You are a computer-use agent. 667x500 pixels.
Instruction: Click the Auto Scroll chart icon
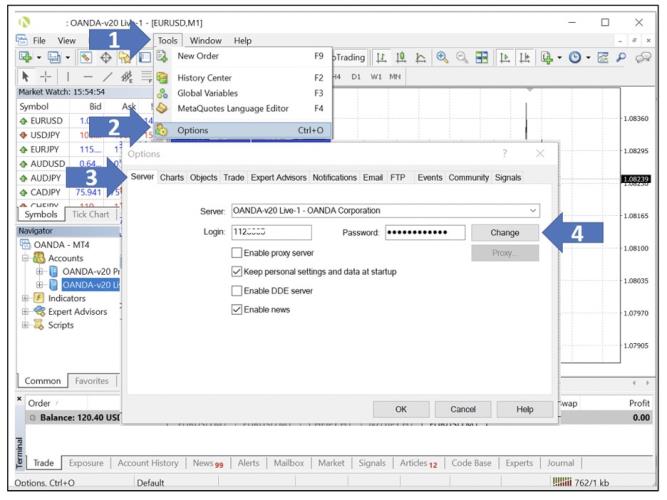[505, 57]
